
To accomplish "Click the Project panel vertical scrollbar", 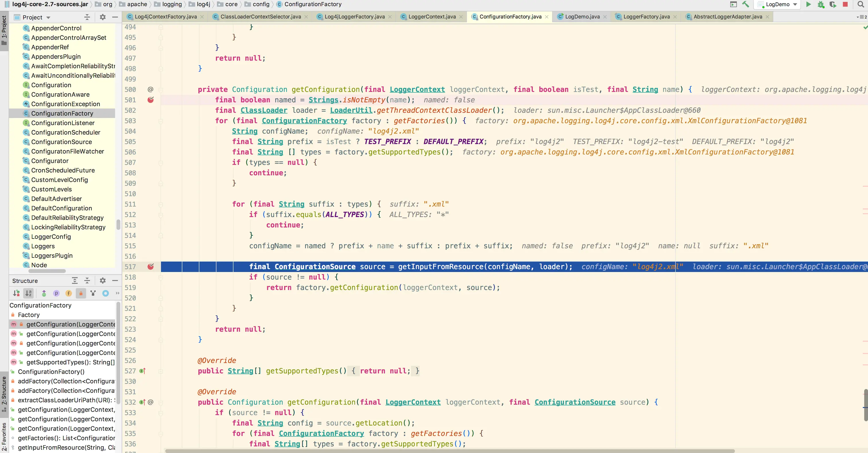I will coord(118,224).
